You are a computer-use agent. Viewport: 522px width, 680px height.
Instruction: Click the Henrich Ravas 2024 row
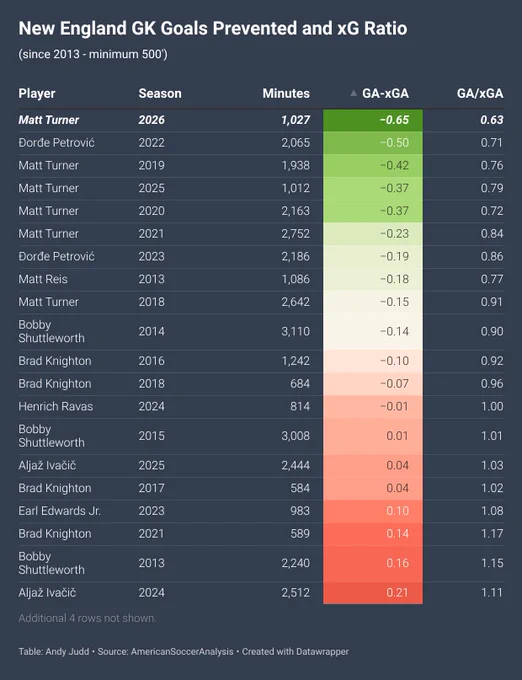point(261,406)
